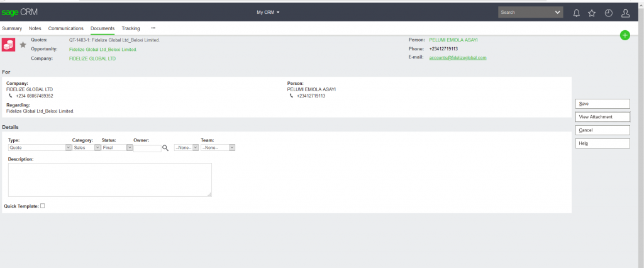Open the Status dropdown showing Final
The image size is (644, 268).
click(x=117, y=147)
